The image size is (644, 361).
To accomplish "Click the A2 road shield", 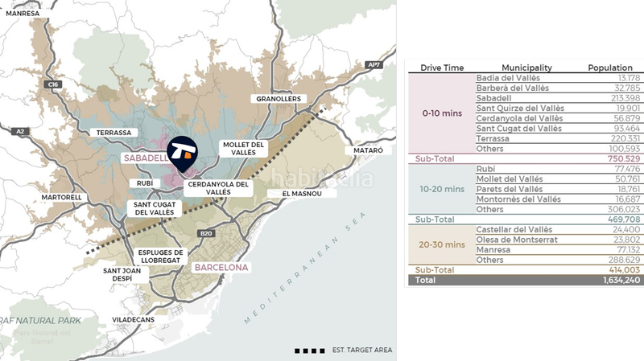I will 20,131.
